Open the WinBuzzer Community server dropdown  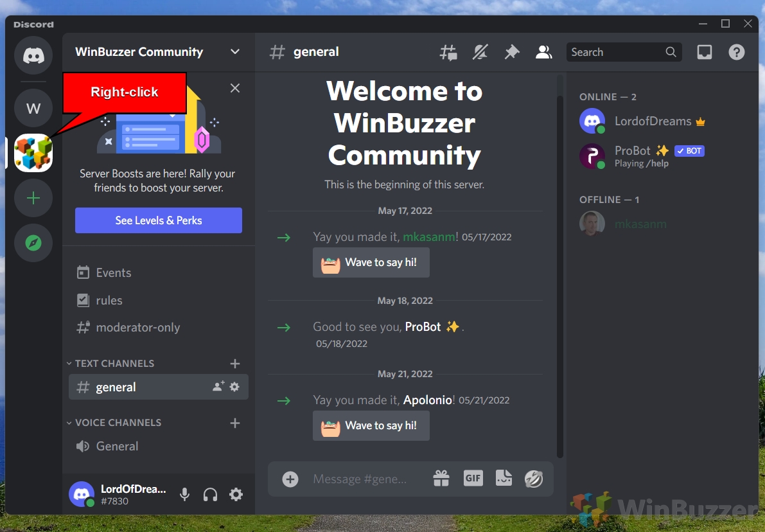tap(234, 52)
